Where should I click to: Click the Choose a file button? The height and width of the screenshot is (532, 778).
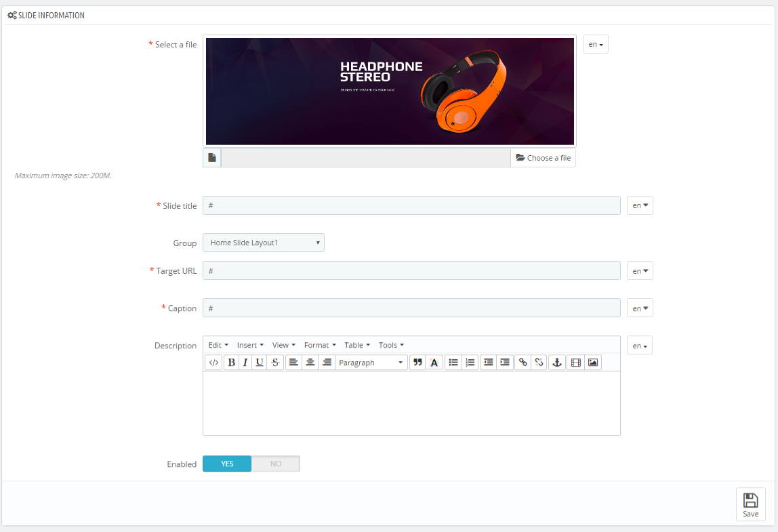(544, 158)
